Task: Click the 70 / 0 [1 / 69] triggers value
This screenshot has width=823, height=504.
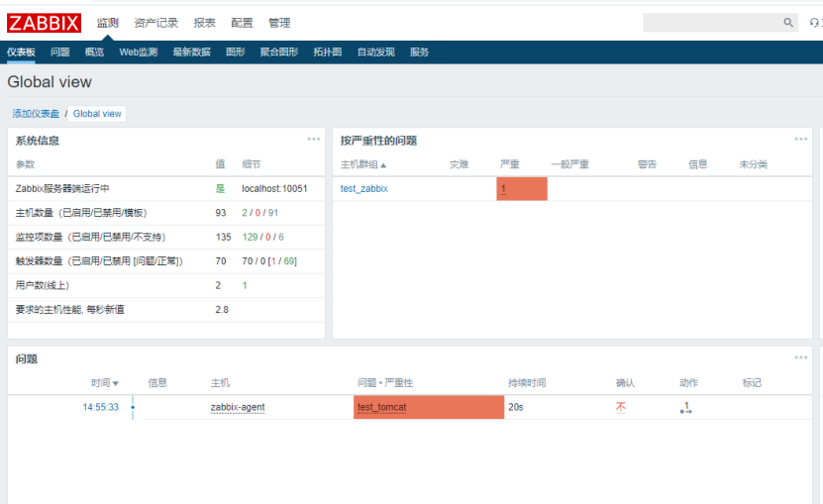Action: (269, 261)
